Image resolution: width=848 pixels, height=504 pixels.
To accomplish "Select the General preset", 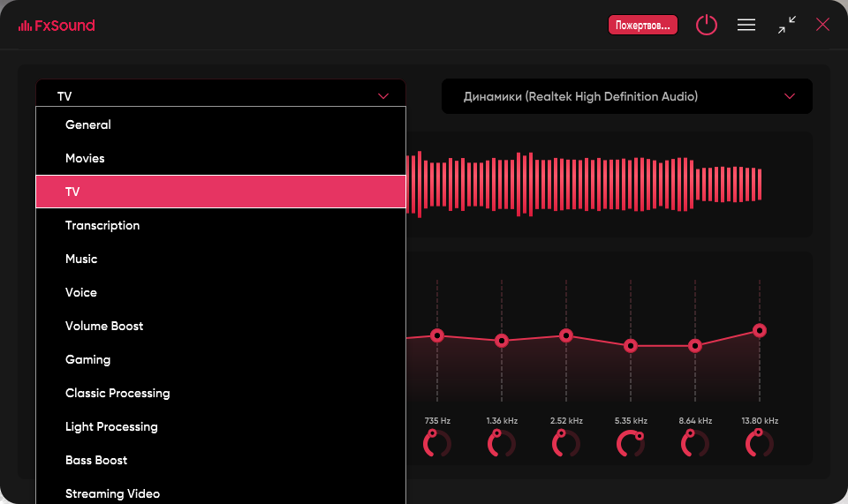I will coord(221,124).
